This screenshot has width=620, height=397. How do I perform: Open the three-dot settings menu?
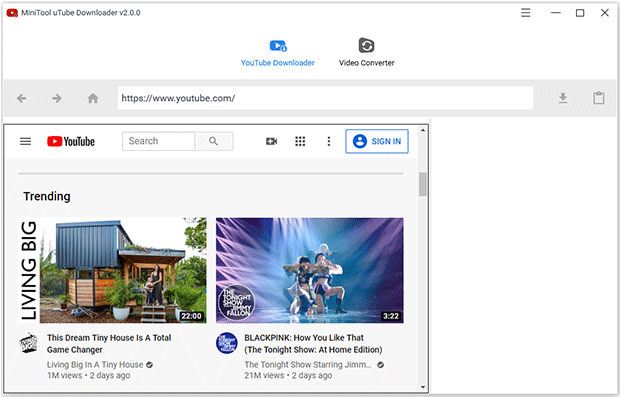[329, 141]
